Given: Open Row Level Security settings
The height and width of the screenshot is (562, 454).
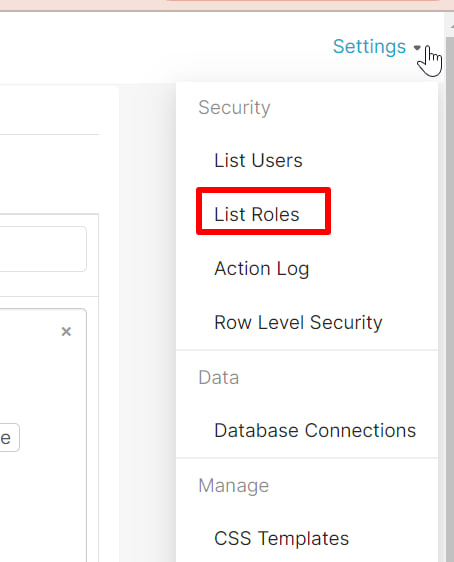Looking at the screenshot, I should click(298, 323).
